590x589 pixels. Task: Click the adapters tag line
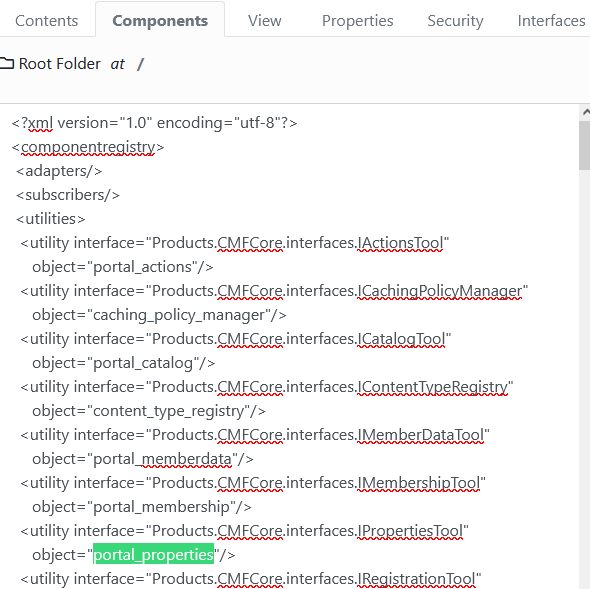pos(59,171)
